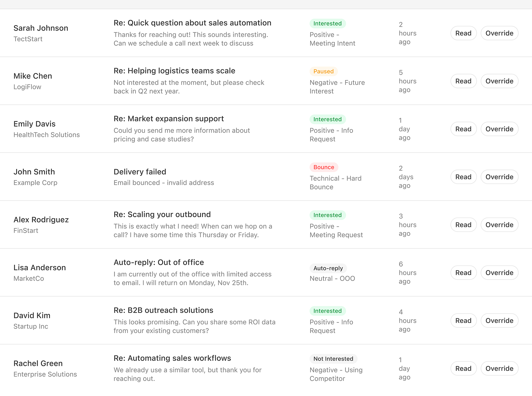Select Rachel Green's row from Enterprise Solutions
Screen dimensions: 532x396
pyautogui.click(x=38, y=363)
